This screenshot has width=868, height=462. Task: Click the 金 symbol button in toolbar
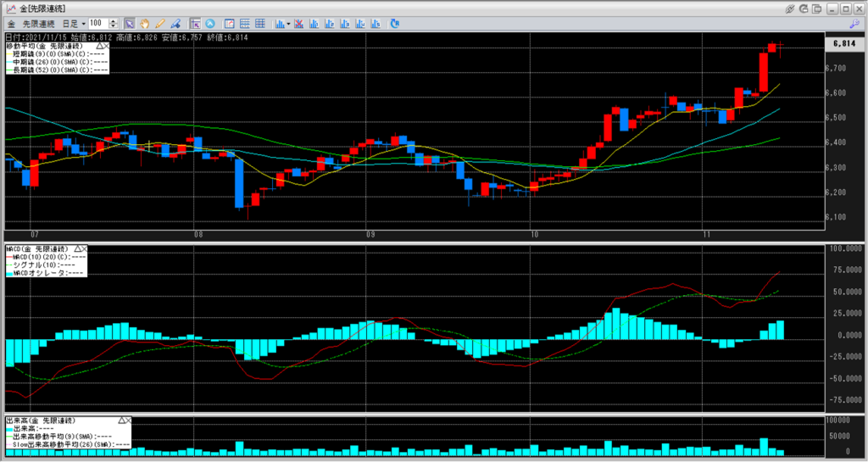click(x=11, y=24)
